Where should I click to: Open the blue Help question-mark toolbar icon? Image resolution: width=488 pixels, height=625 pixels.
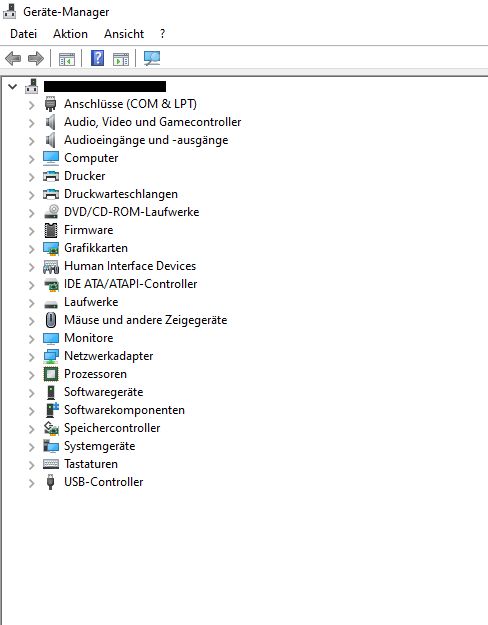click(97, 58)
